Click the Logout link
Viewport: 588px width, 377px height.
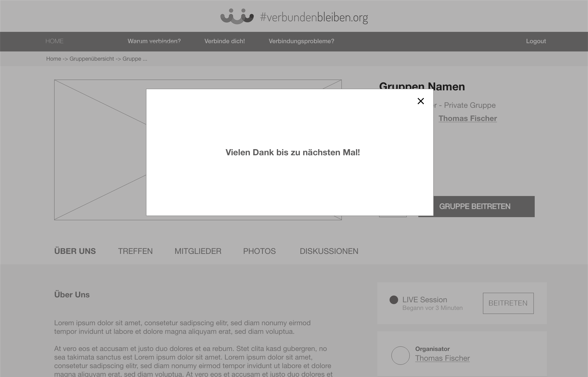coord(536,41)
